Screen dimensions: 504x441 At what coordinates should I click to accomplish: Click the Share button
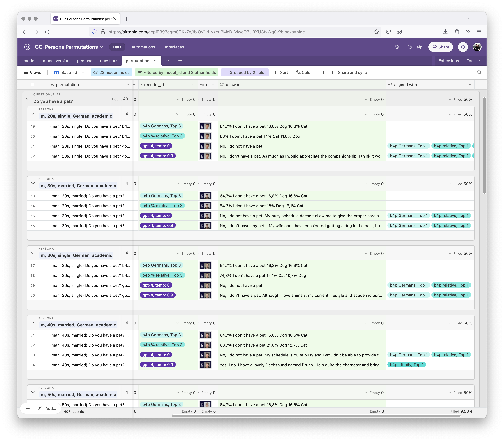[440, 47]
